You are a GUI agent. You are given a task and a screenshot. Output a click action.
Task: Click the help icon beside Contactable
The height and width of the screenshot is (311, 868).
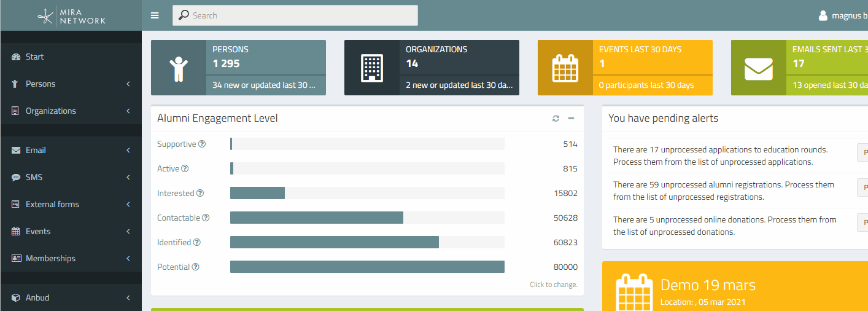coord(206,218)
